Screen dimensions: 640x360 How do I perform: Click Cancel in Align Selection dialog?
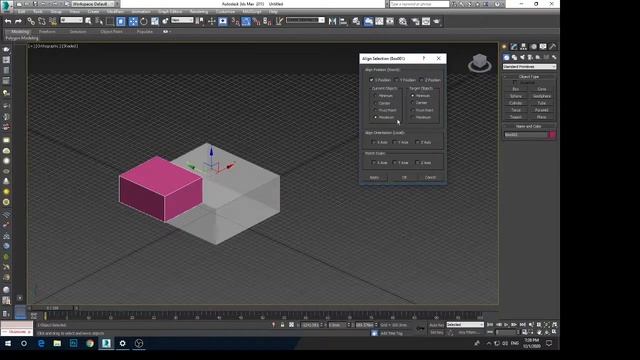click(x=431, y=178)
